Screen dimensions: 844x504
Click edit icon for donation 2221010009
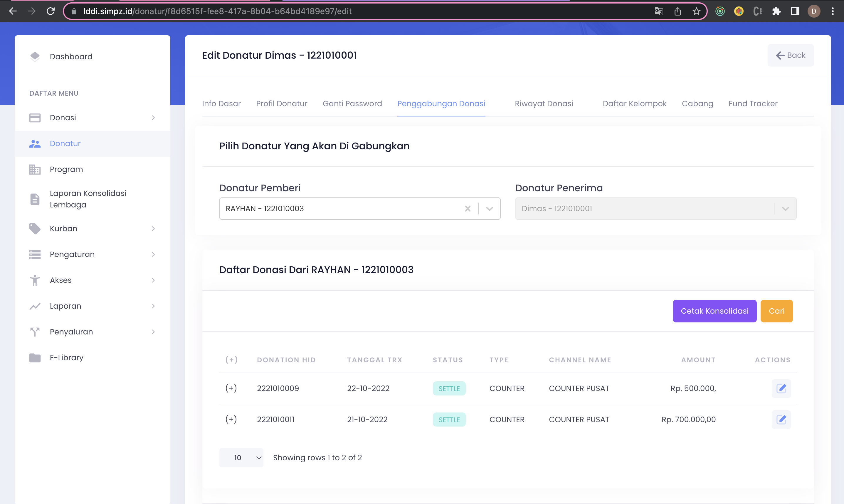[x=781, y=388]
